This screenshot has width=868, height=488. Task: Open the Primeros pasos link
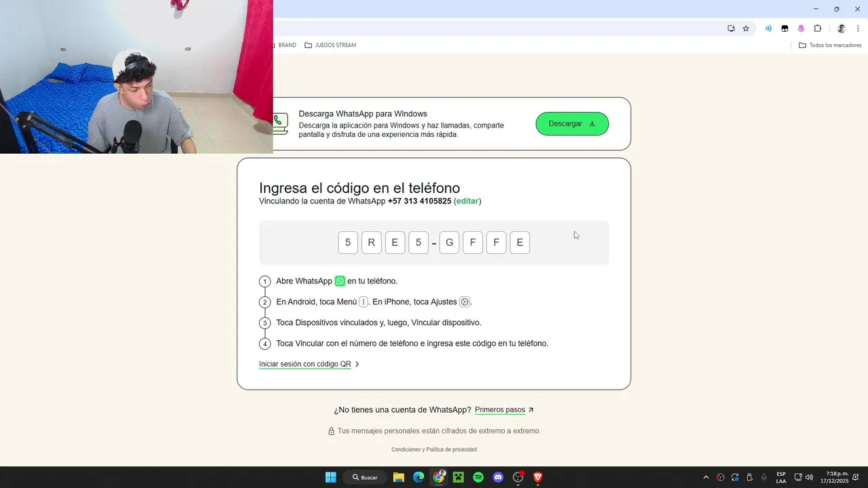[505, 410]
